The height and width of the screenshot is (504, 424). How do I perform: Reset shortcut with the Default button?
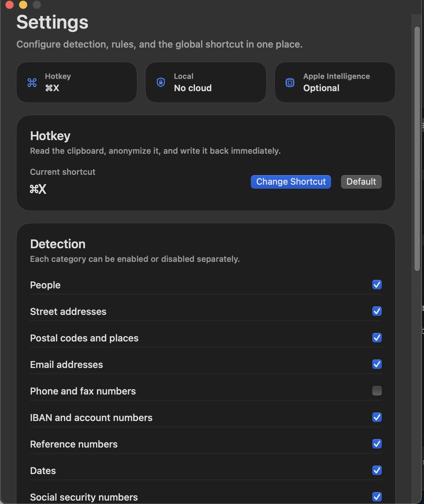[x=361, y=182]
